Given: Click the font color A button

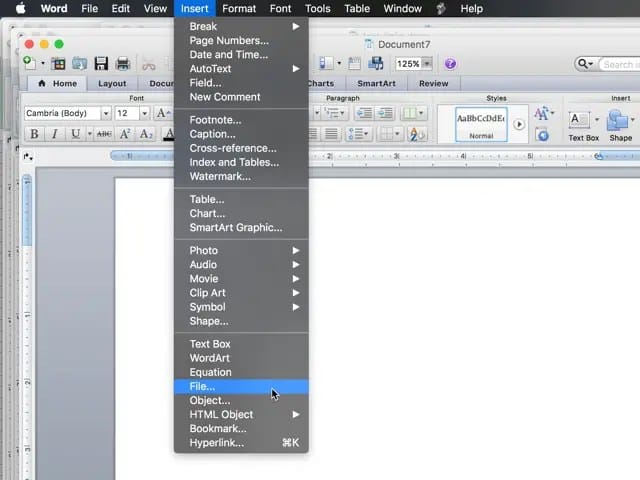Looking at the screenshot, I should [x=169, y=133].
